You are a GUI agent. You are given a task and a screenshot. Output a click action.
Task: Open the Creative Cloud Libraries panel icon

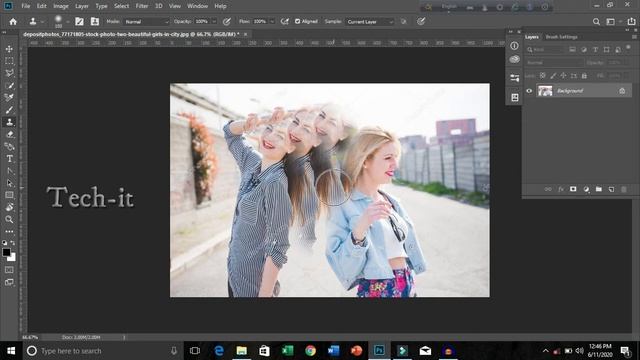click(x=514, y=60)
